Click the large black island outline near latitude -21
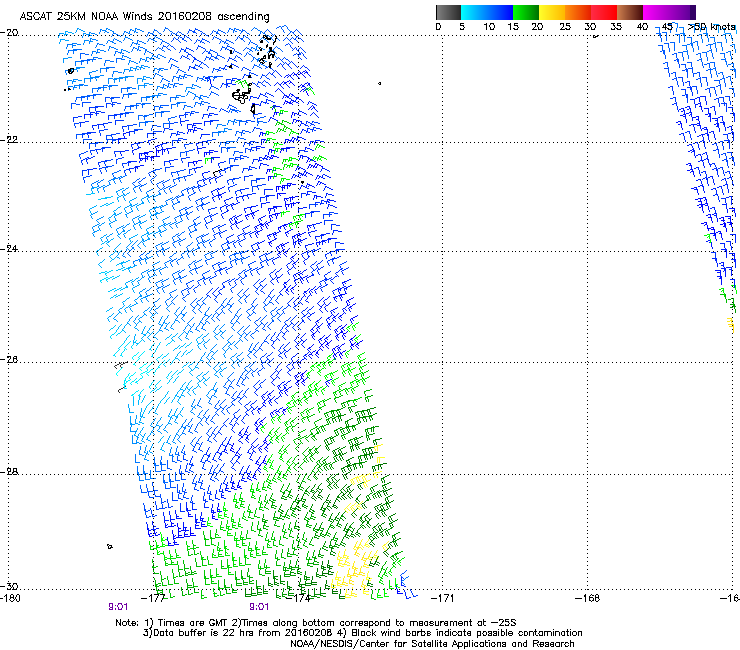The height and width of the screenshot is (650, 740). [x=241, y=96]
